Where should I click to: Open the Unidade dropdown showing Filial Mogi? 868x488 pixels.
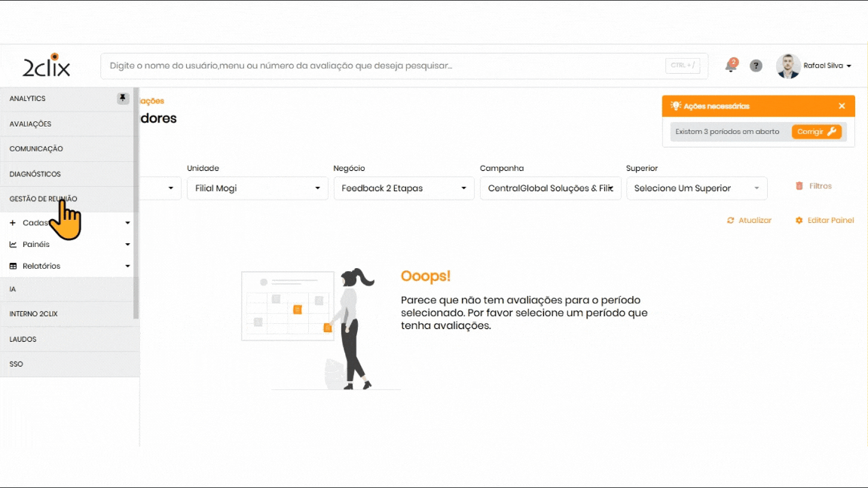point(257,188)
